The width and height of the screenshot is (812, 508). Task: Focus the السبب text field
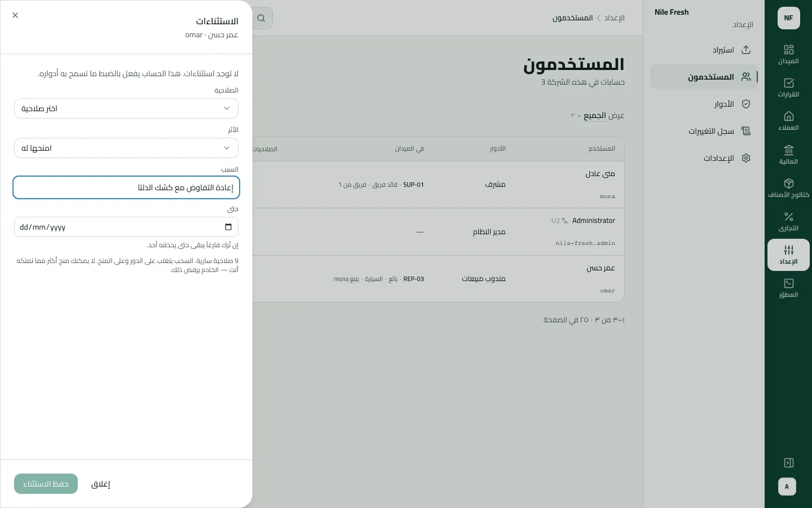coord(126,187)
